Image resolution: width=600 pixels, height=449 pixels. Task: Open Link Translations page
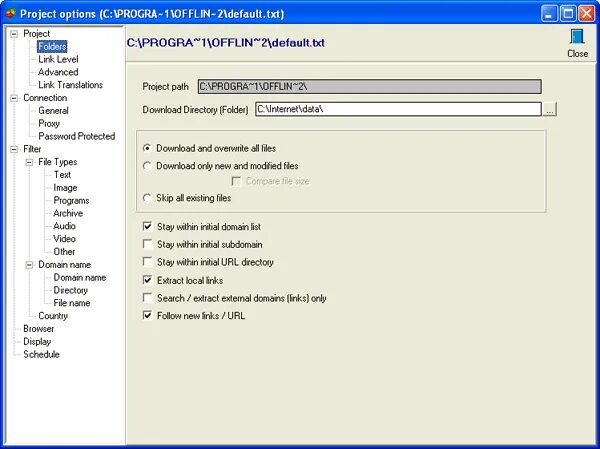coord(70,85)
